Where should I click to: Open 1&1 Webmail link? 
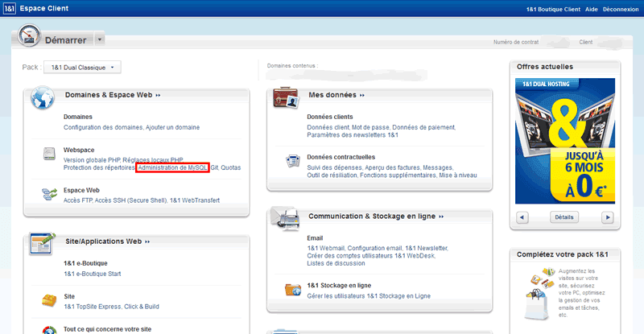coord(325,248)
